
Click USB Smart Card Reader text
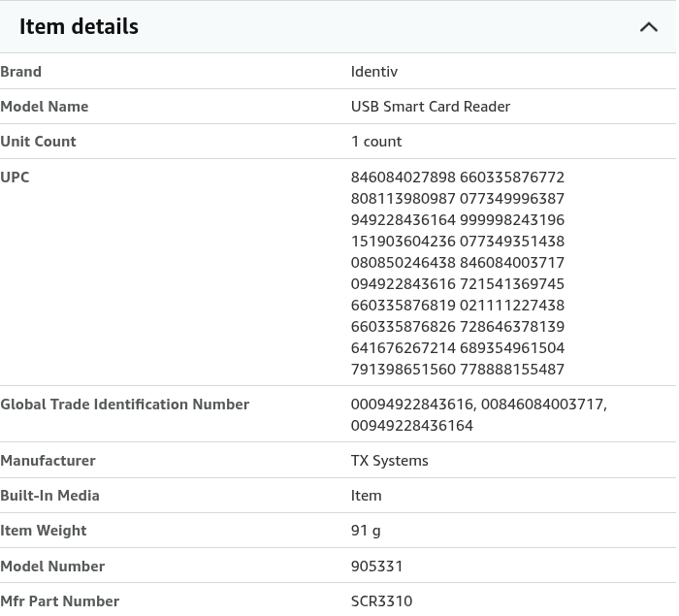coord(431,107)
